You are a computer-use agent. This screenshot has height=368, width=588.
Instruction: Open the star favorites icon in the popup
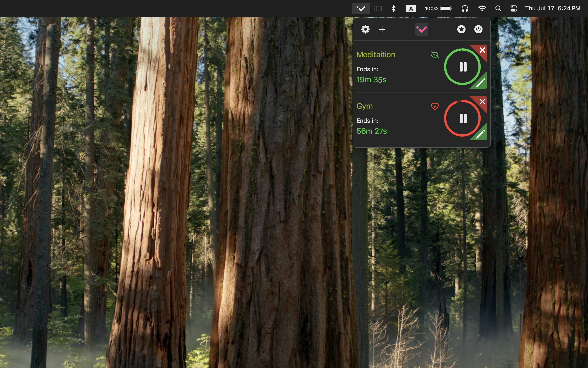point(461,29)
